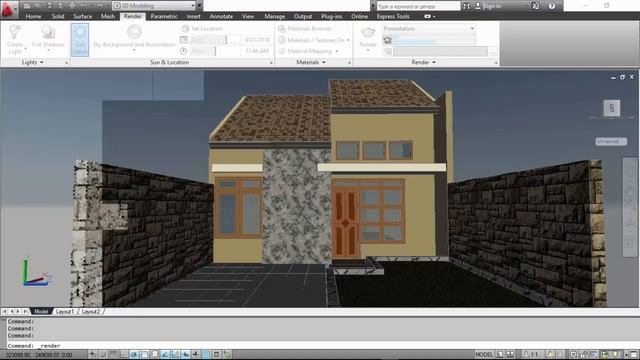Click annotation scale 1:1 button
This screenshot has width=640, height=360.
point(531,355)
